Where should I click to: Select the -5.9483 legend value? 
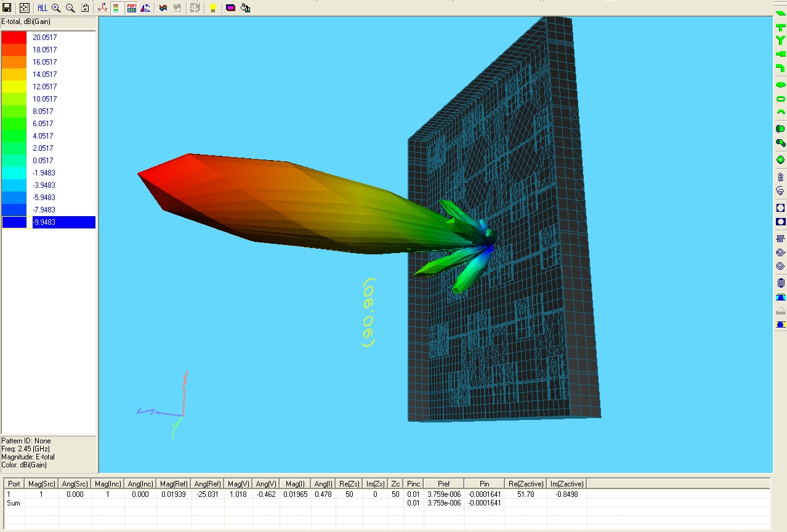point(44,198)
